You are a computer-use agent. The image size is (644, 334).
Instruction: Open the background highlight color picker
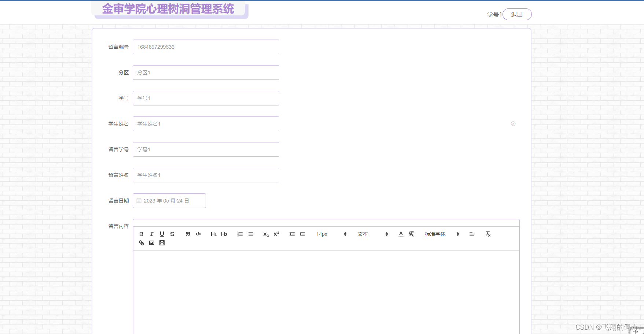click(x=411, y=234)
